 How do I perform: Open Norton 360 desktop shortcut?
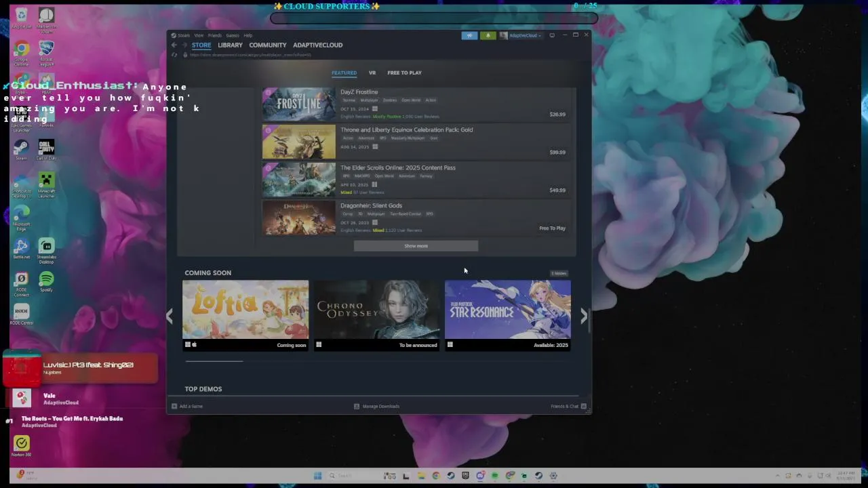22,446
